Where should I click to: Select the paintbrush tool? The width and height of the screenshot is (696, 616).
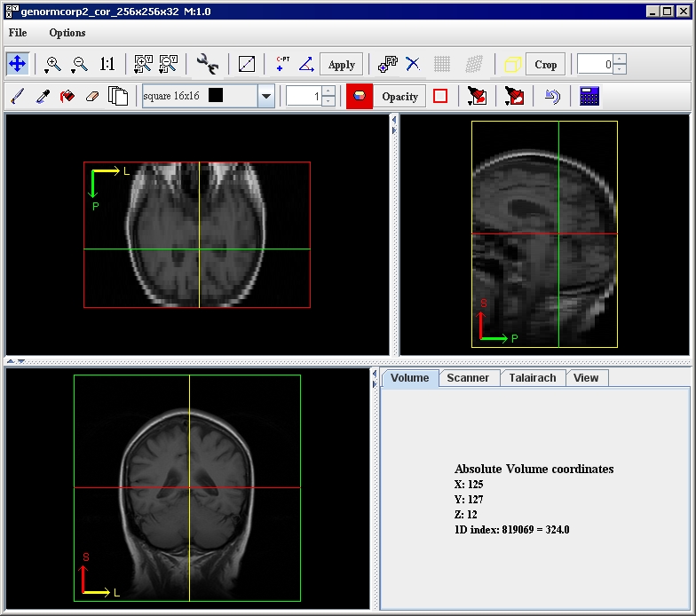click(17, 96)
